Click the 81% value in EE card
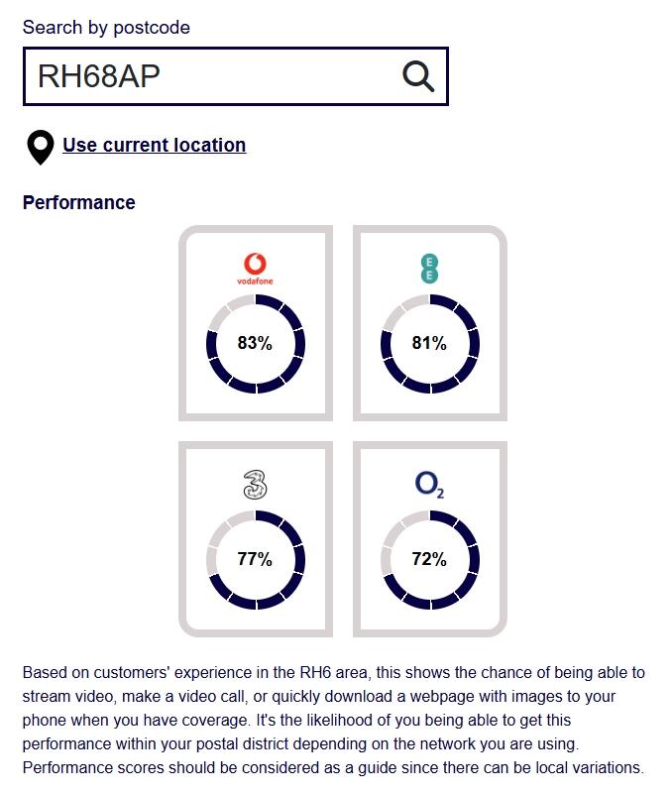 coord(429,344)
